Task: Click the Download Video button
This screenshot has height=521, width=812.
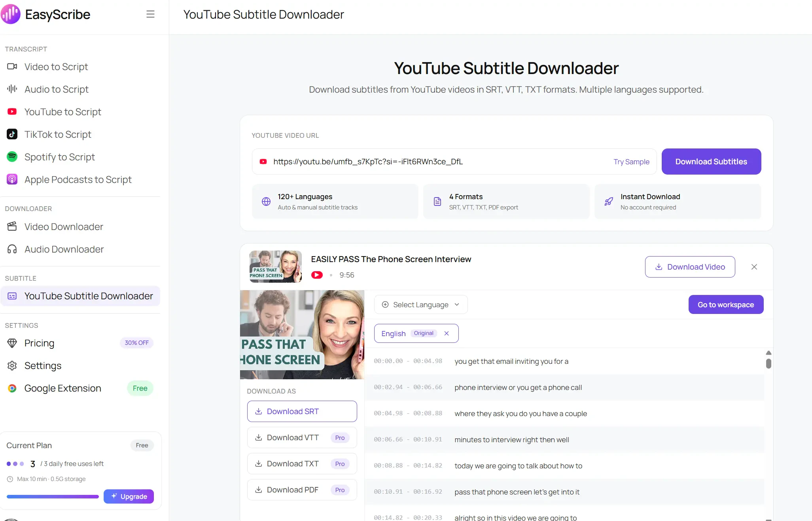Action: [690, 267]
